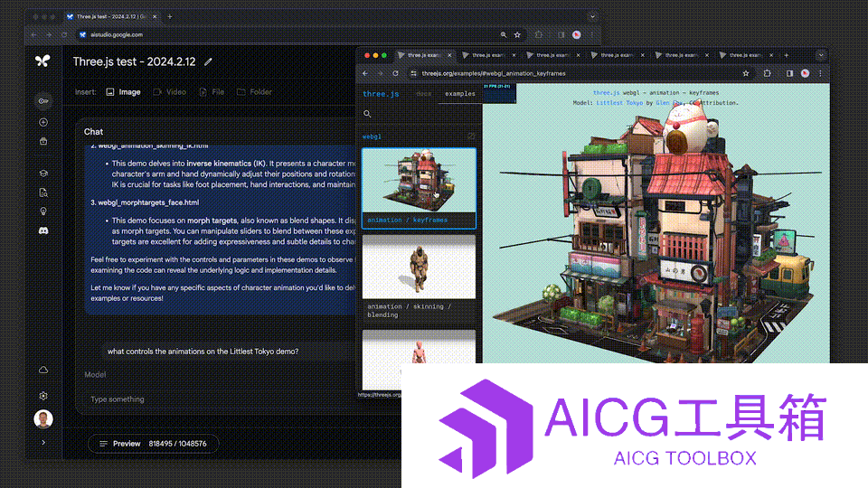Click the site settings icon beside threejs.org URL
The width and height of the screenshot is (868, 488).
coord(413,73)
